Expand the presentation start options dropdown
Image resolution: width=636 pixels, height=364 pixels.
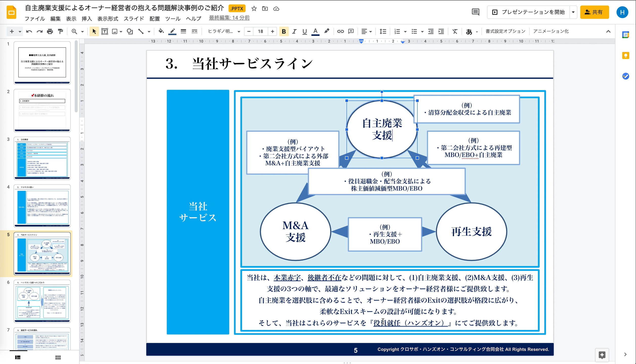[573, 12]
